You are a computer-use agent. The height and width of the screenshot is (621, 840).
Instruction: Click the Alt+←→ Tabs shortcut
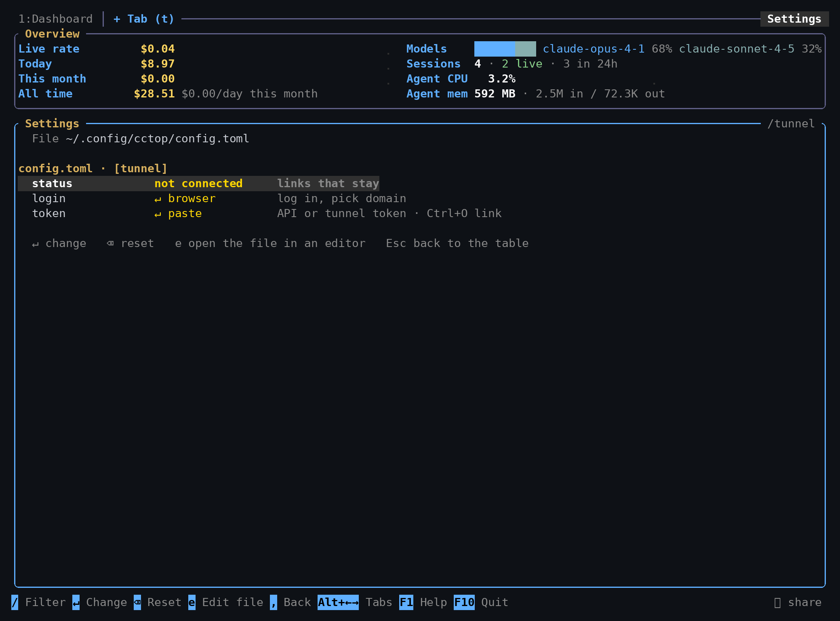[x=338, y=602]
